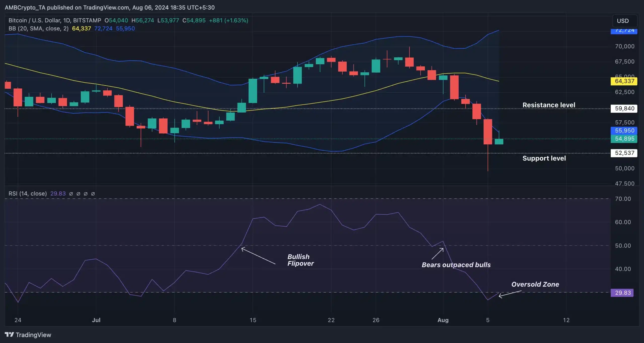This screenshot has height=343, width=644.
Task: Select the Bullish Flipover annotation
Action: point(301,260)
